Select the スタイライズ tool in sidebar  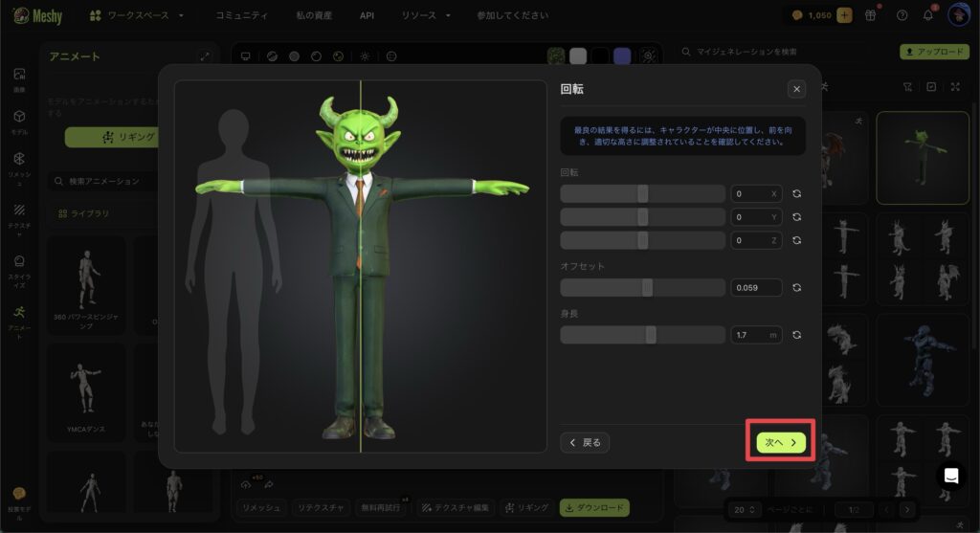coord(19,270)
